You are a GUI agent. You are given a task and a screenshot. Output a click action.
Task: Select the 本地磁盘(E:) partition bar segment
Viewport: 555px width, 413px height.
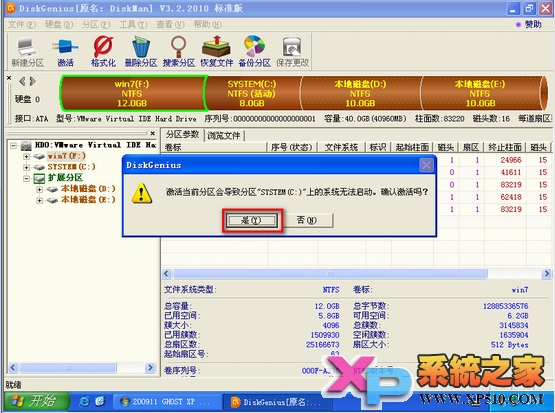(480, 93)
